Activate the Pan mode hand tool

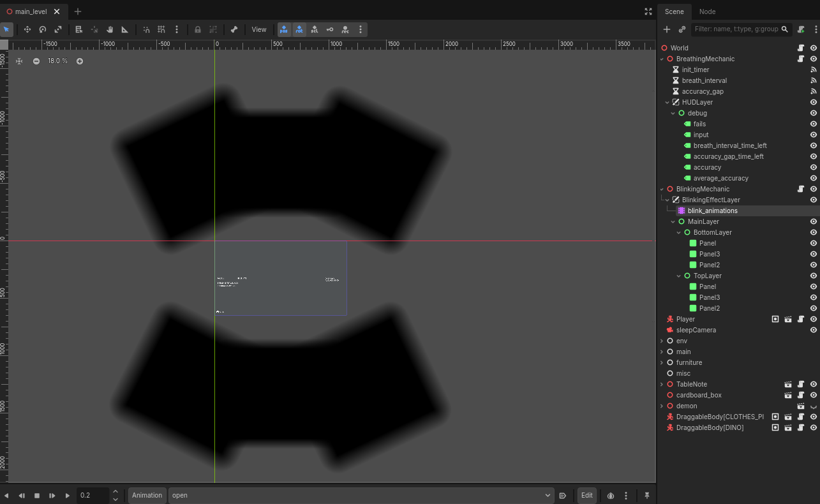click(x=110, y=29)
